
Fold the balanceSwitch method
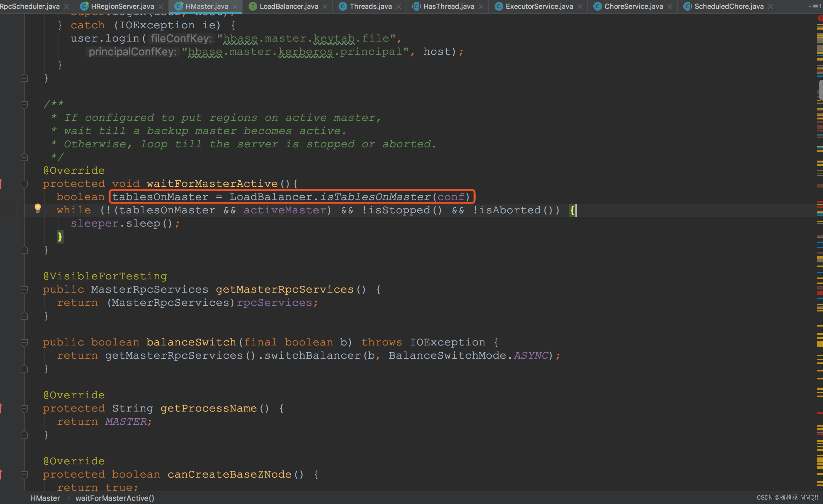pos(24,342)
